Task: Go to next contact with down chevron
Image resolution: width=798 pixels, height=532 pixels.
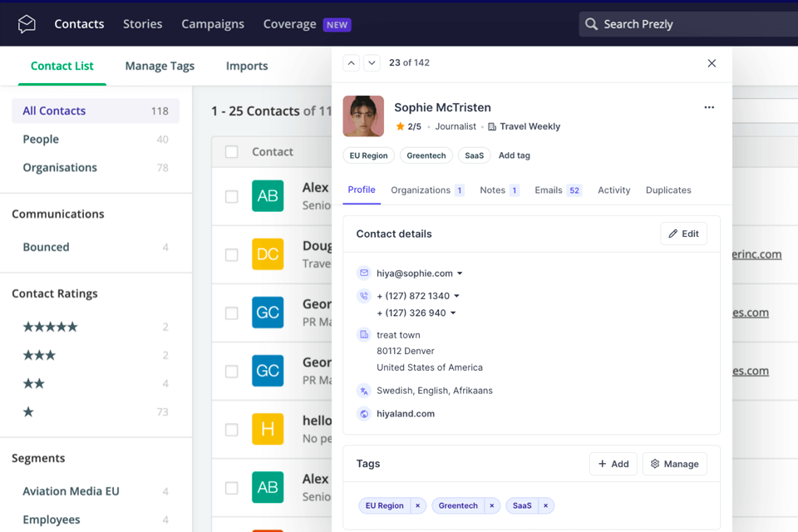Action: click(372, 63)
